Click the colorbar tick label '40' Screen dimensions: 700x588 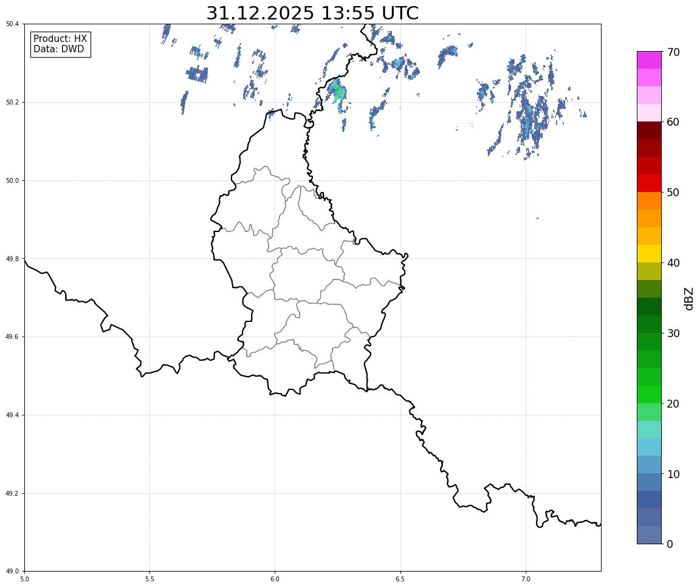point(673,263)
